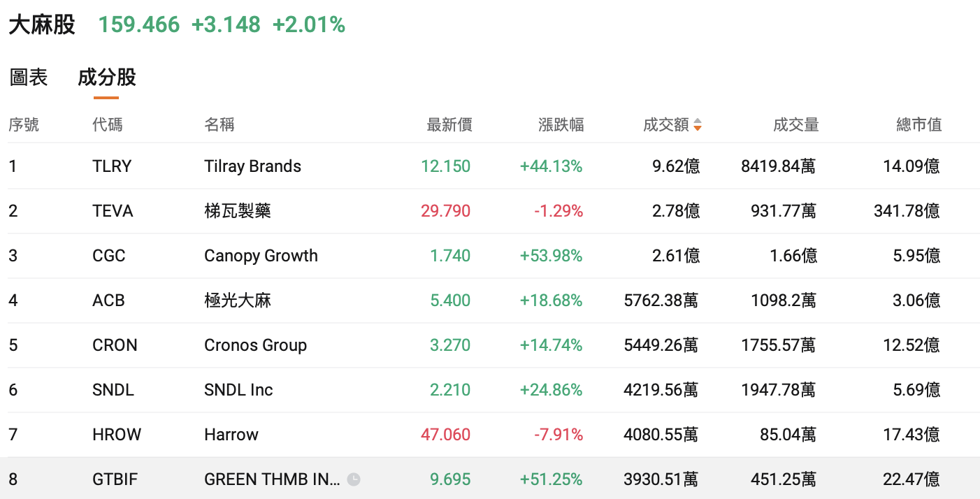Sort the list by 漲跌幅 column
The width and height of the screenshot is (980, 499).
[x=561, y=125]
